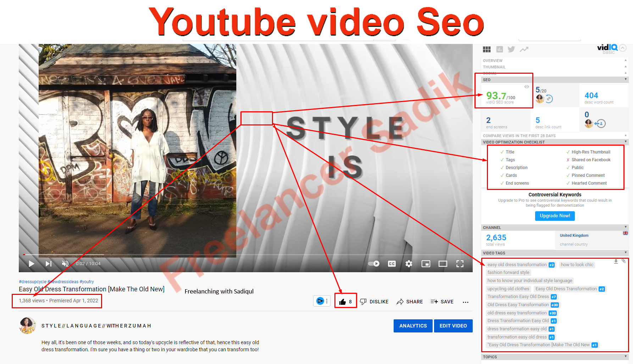Viewport: 633px width, 364px height.
Task: Click the 'upcycling old clothes' tag
Action: pyautogui.click(x=508, y=289)
